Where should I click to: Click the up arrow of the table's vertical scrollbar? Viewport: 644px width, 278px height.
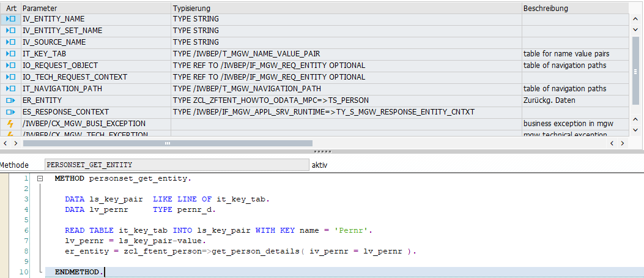[x=635, y=18]
